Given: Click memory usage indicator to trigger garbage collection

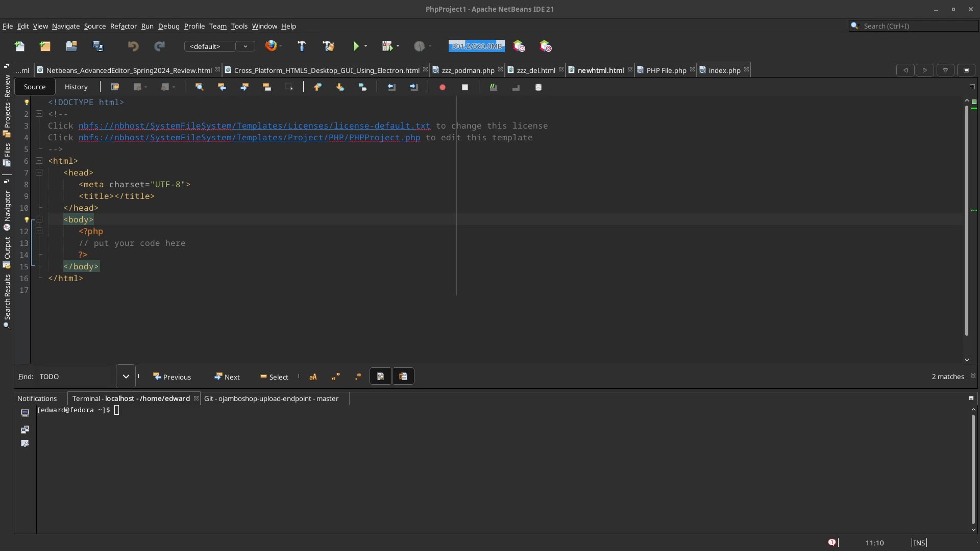Looking at the screenshot, I should (x=476, y=46).
